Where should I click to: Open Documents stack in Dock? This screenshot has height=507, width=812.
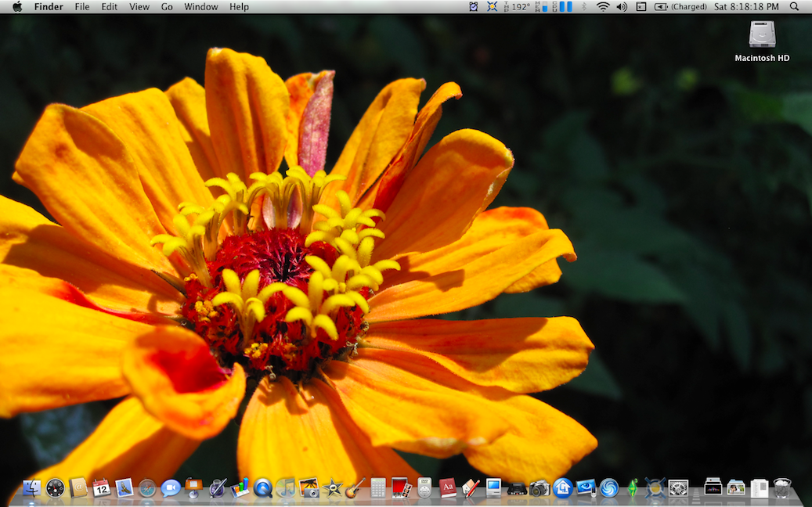(760, 488)
